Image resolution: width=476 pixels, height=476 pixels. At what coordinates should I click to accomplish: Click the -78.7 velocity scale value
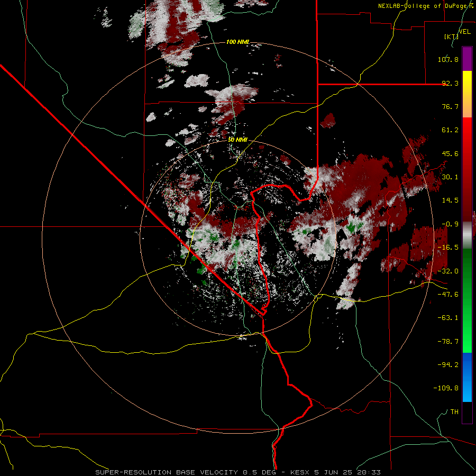(448, 342)
